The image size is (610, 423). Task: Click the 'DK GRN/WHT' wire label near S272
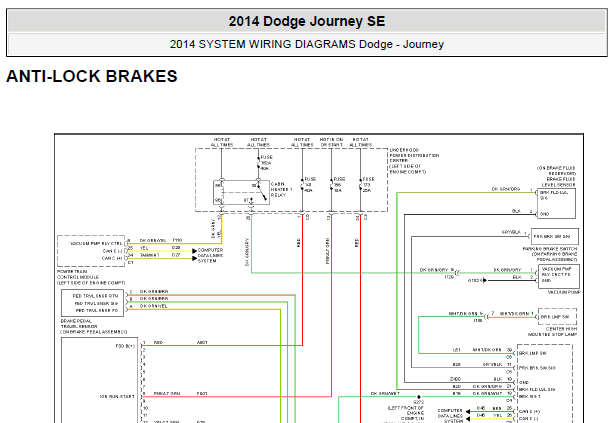[x=385, y=393]
